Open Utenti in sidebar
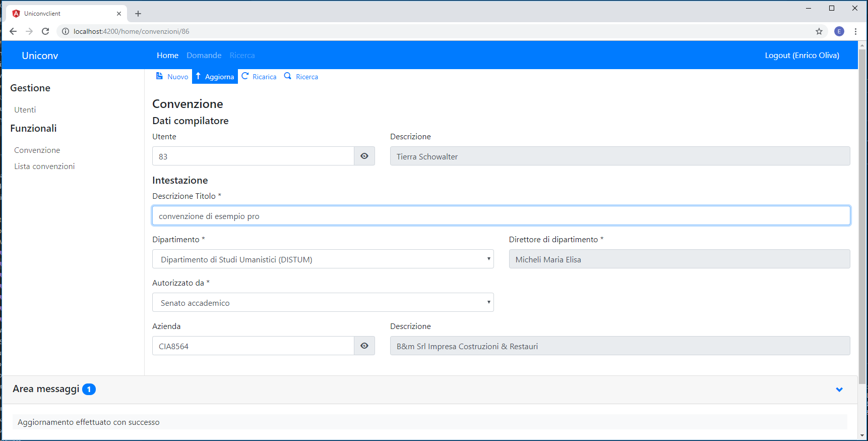Image resolution: width=868 pixels, height=441 pixels. click(25, 110)
